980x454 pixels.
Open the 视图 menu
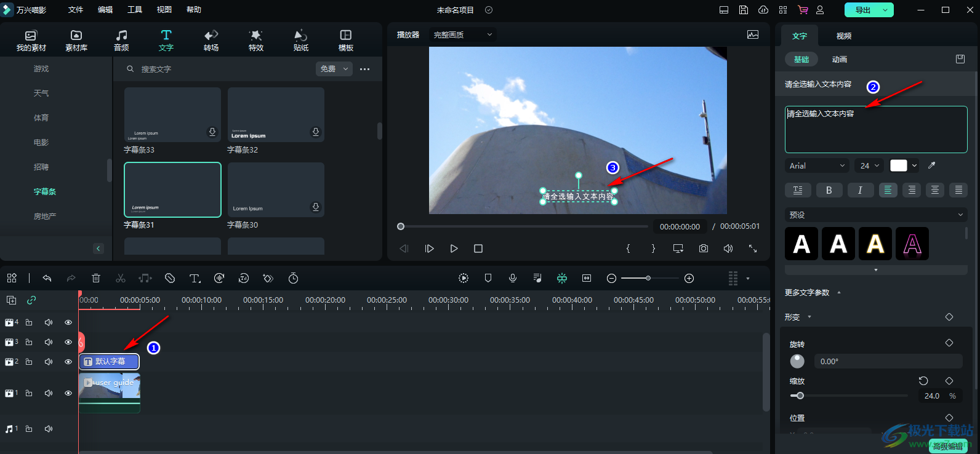click(x=164, y=10)
